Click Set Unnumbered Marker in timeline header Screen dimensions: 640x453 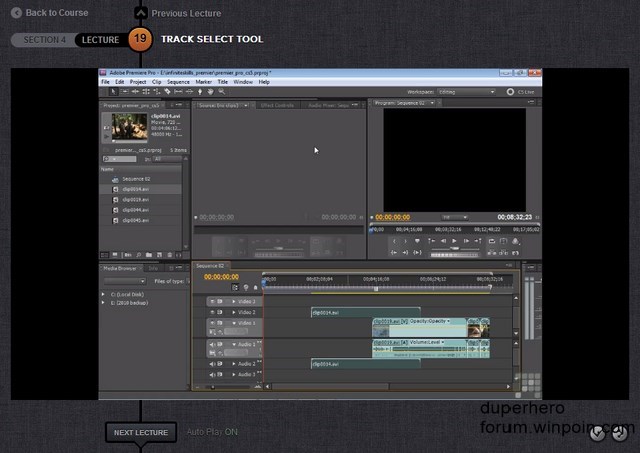point(256,287)
